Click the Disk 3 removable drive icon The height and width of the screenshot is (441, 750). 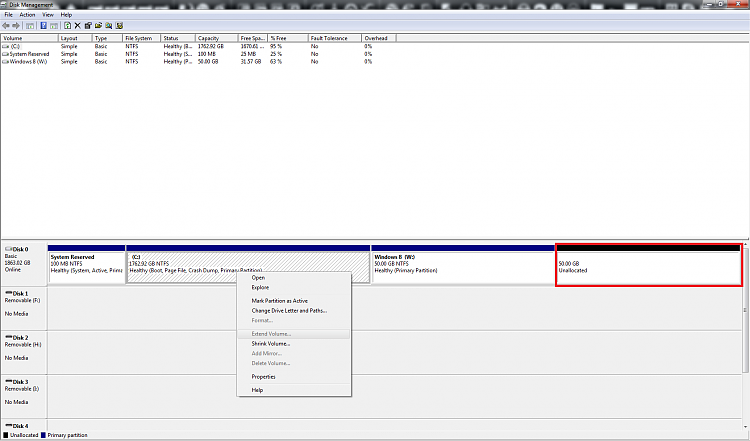tap(9, 382)
